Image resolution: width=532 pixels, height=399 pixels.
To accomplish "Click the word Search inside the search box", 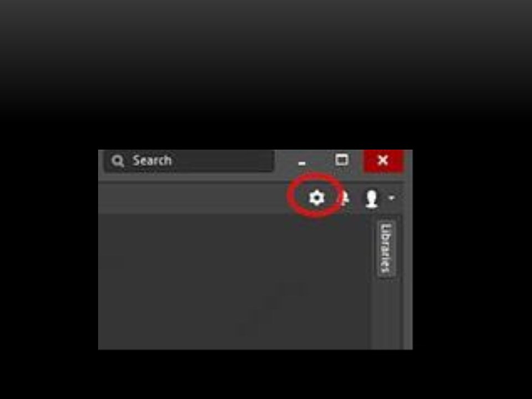I will [x=152, y=161].
